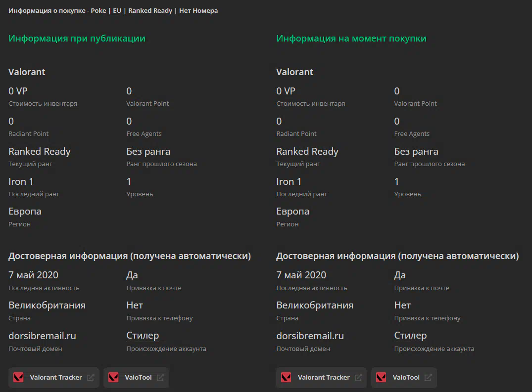Click 'Iron 1' last rank in right column
532x392 pixels.
click(289, 181)
